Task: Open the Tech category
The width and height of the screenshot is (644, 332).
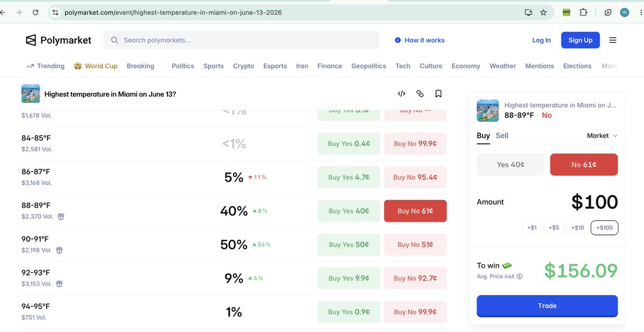Action: (x=403, y=66)
